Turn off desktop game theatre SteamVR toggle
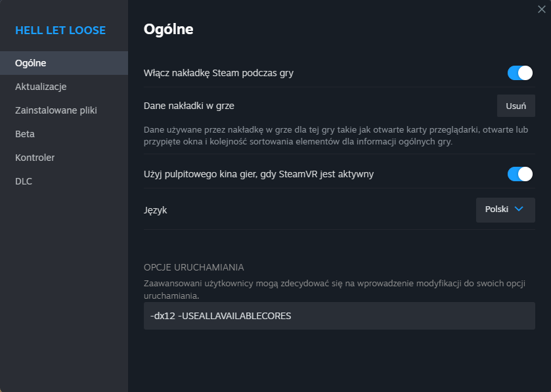Screen dimensions: 551x392 pos(519,174)
